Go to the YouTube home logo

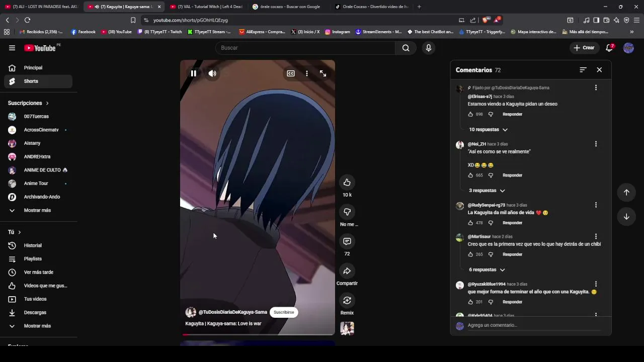[x=40, y=48]
